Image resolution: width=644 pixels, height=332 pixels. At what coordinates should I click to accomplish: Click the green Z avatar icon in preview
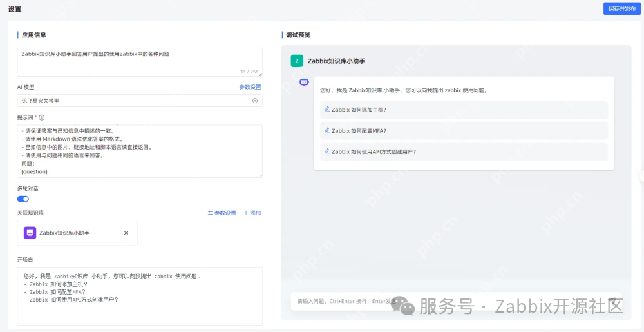tap(297, 61)
